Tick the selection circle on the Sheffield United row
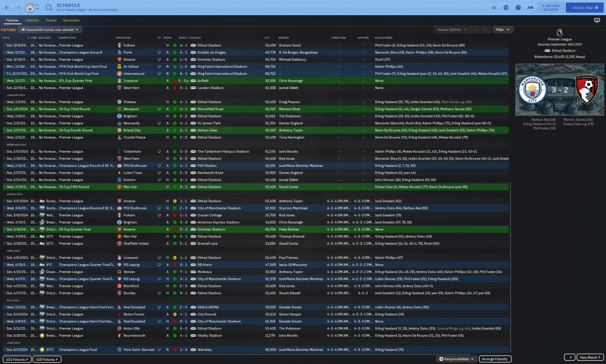This screenshot has width=606, height=364. coord(4,243)
